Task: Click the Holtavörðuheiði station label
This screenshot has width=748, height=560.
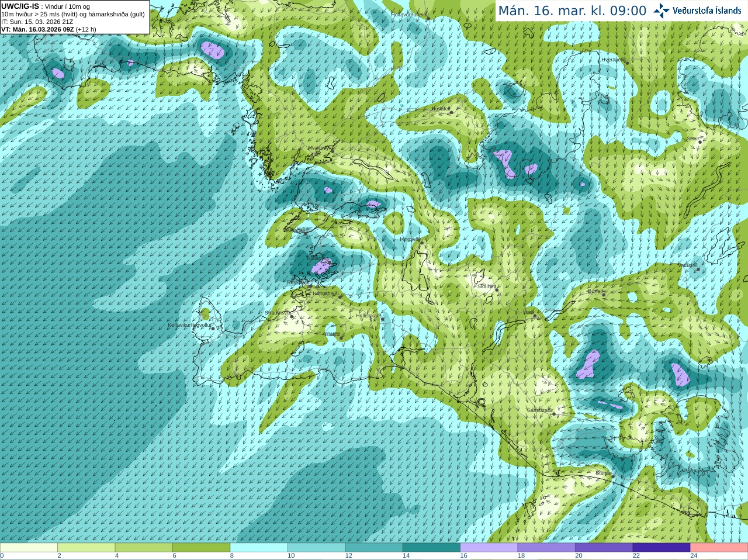Action: [409, 14]
